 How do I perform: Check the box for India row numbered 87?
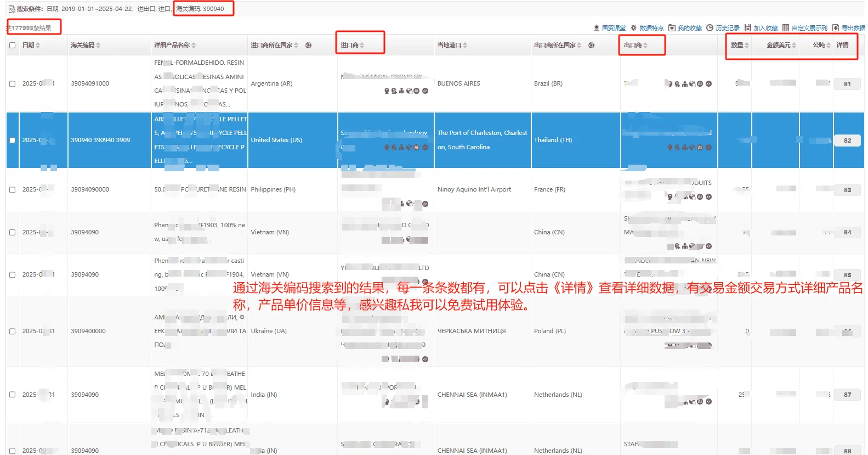click(x=12, y=395)
